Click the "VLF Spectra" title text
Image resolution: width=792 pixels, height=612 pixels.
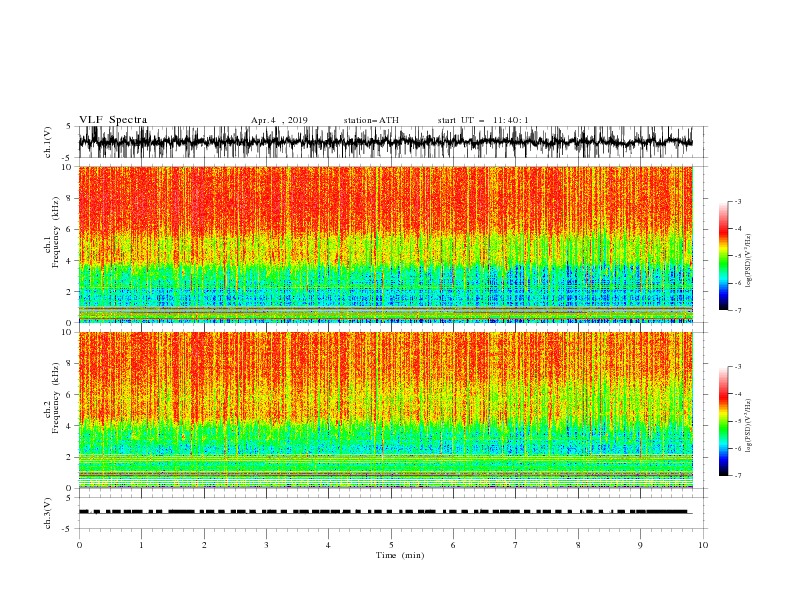click(113, 120)
